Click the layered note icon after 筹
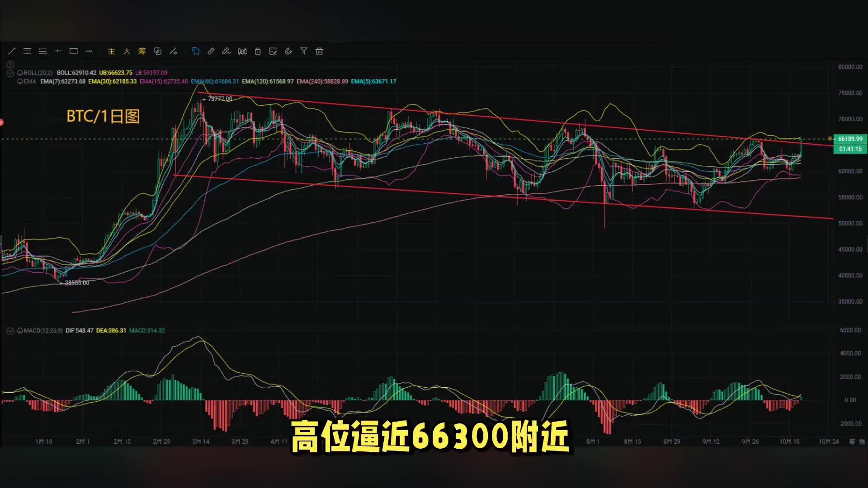This screenshot has width=868, height=488. coord(157,52)
